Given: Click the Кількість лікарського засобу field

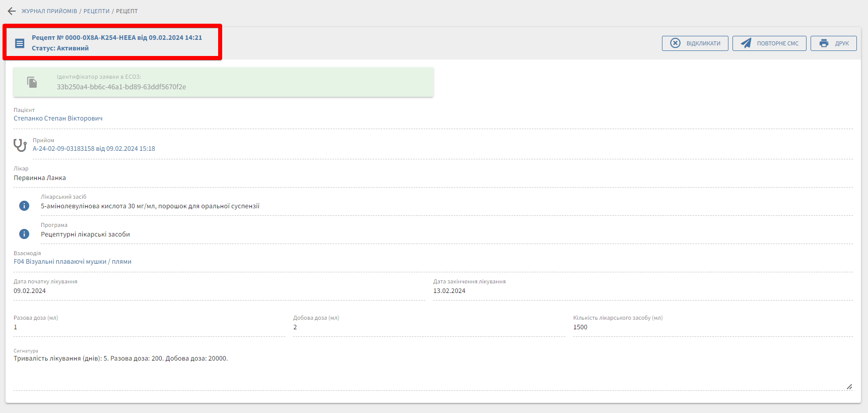Looking at the screenshot, I should pos(712,327).
